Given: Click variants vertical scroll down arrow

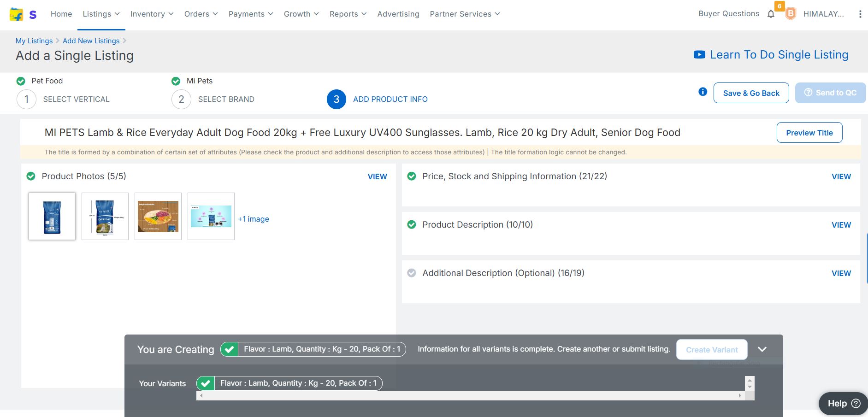Looking at the screenshot, I should (750, 387).
